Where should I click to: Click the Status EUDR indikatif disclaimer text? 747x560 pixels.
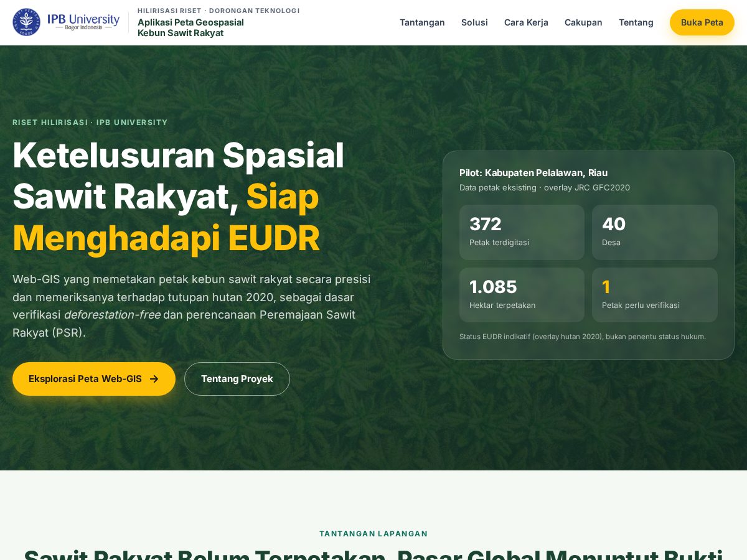583,337
